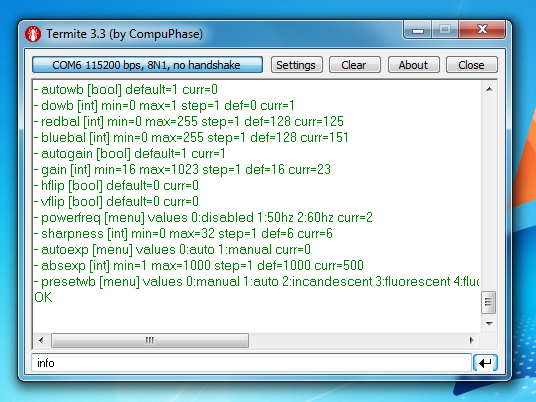
Task: Click the send return-arrow icon button
Action: (x=485, y=363)
